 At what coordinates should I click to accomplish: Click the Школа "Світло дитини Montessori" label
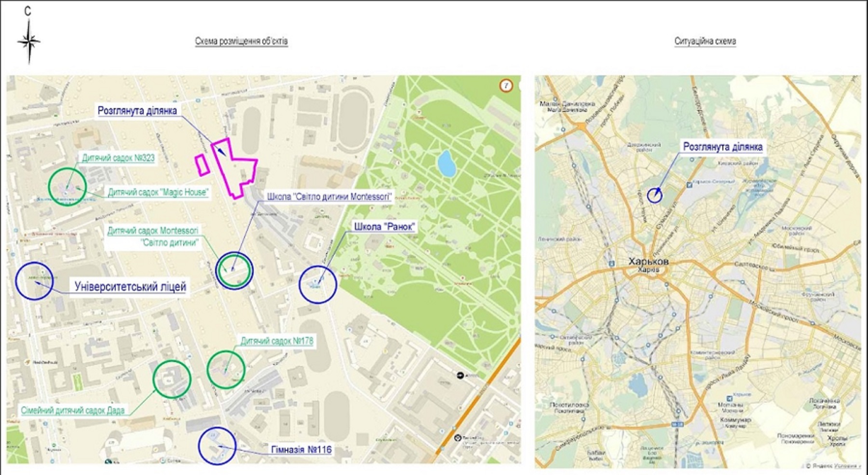(x=329, y=197)
